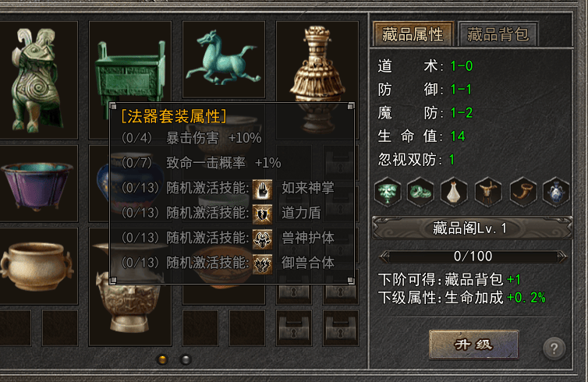This screenshot has width=588, height=382.
Task: Click the purple flower pot artifact
Action: click(37, 186)
